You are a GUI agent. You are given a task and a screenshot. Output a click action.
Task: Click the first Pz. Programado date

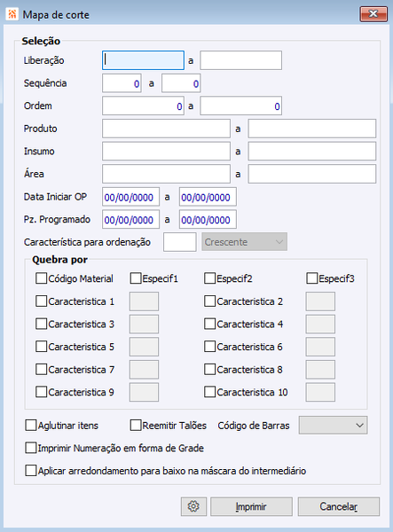pos(131,220)
